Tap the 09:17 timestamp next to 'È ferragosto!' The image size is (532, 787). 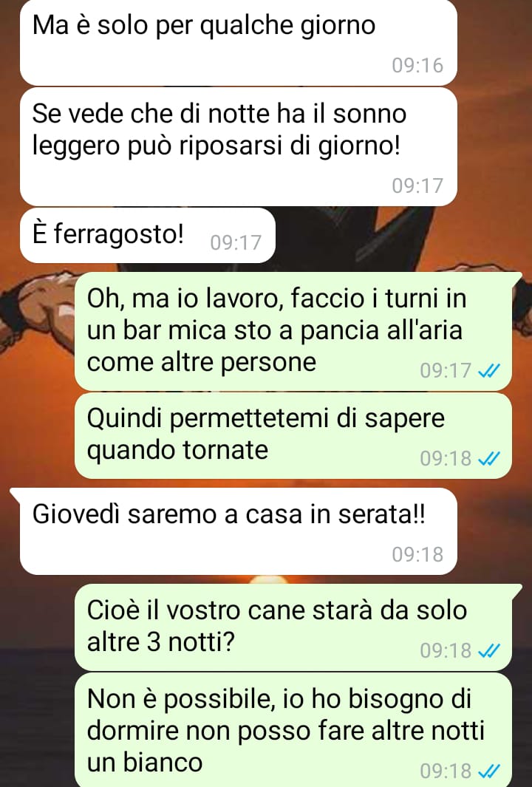[x=236, y=243]
